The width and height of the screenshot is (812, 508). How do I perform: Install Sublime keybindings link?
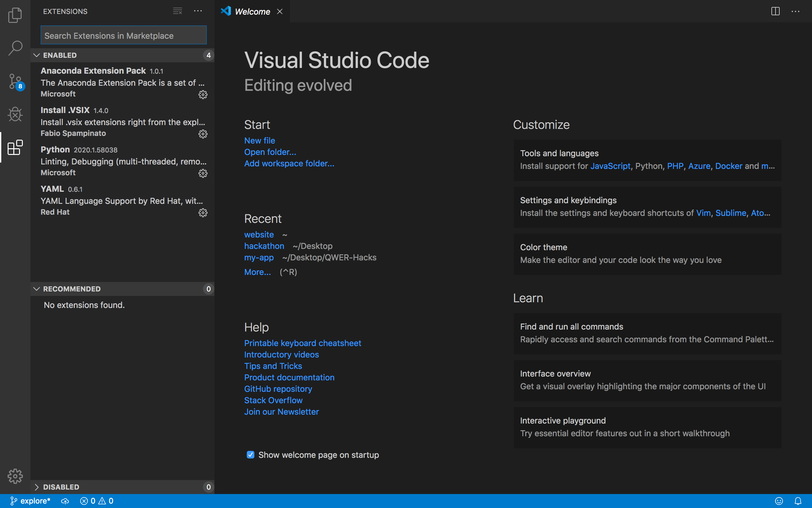(x=731, y=213)
